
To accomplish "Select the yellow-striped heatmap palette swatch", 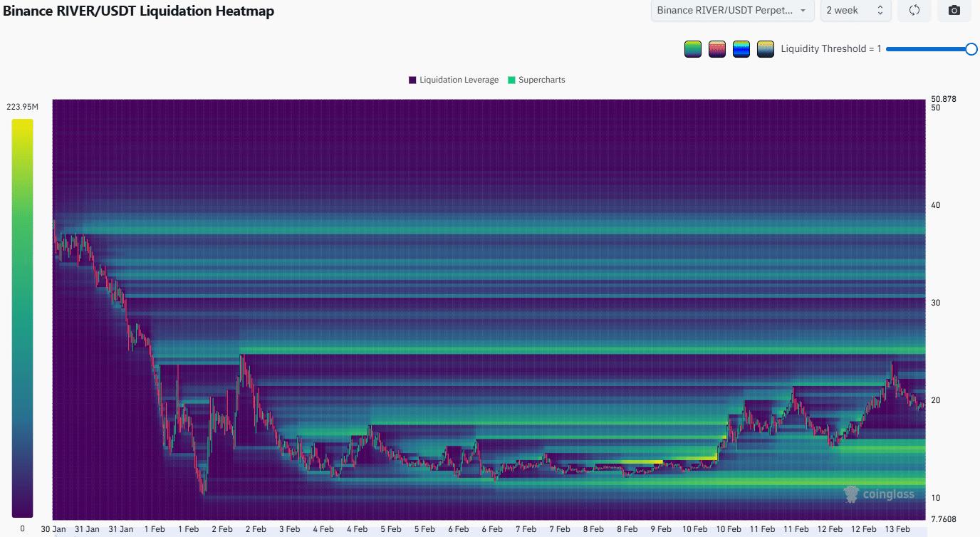I will pyautogui.click(x=765, y=48).
